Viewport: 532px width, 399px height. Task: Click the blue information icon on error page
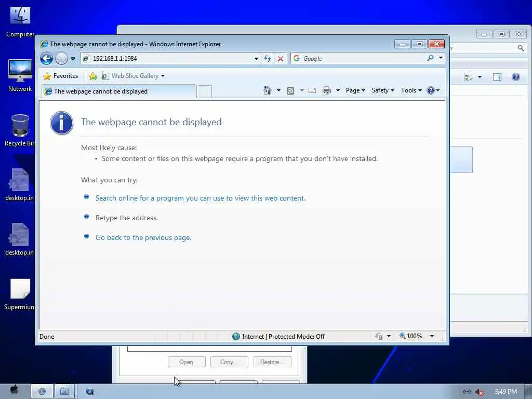[61, 123]
